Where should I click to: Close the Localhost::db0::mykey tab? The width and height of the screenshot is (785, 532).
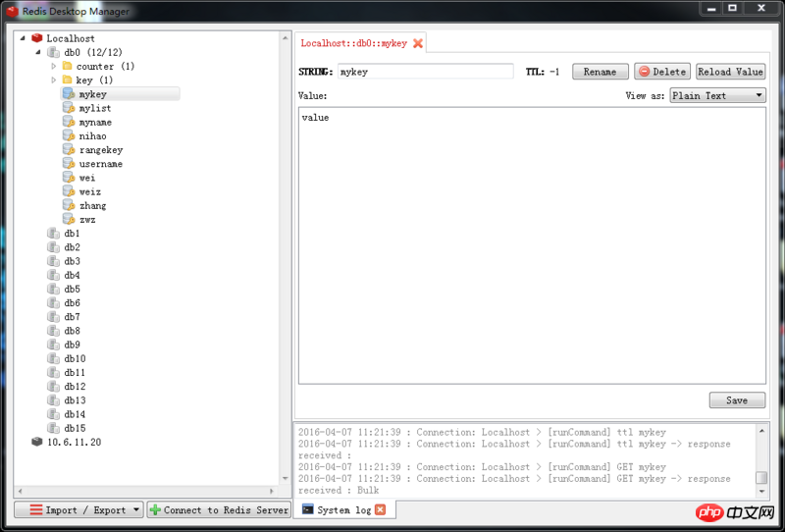coord(418,43)
